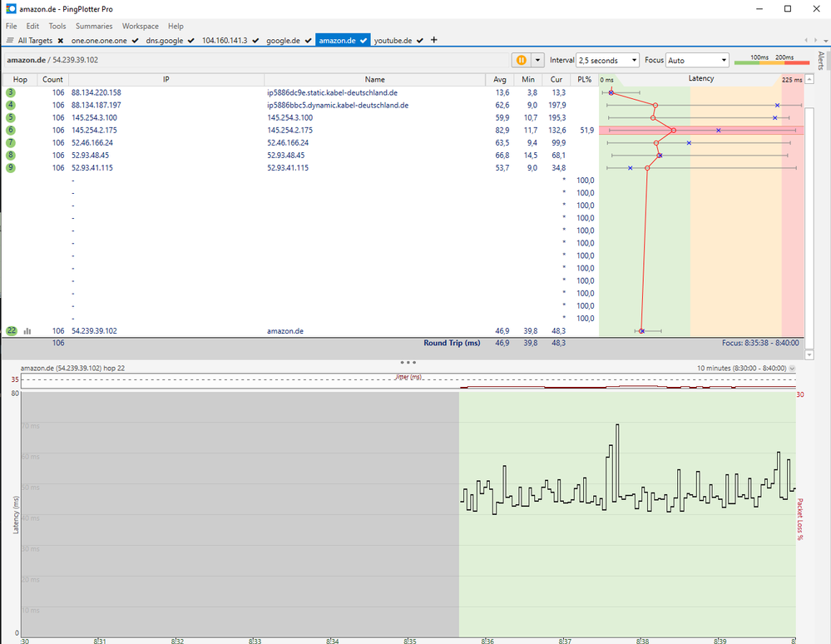The width and height of the screenshot is (831, 644).
Task: Click the checkmark on the youtube.de tab
Action: click(x=420, y=40)
